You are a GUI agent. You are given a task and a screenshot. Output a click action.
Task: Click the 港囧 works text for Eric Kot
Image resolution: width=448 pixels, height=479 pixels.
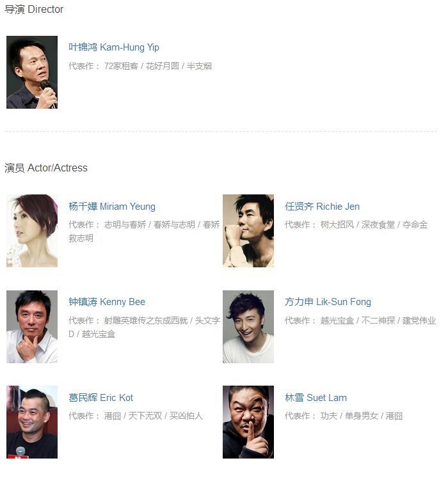[112, 416]
